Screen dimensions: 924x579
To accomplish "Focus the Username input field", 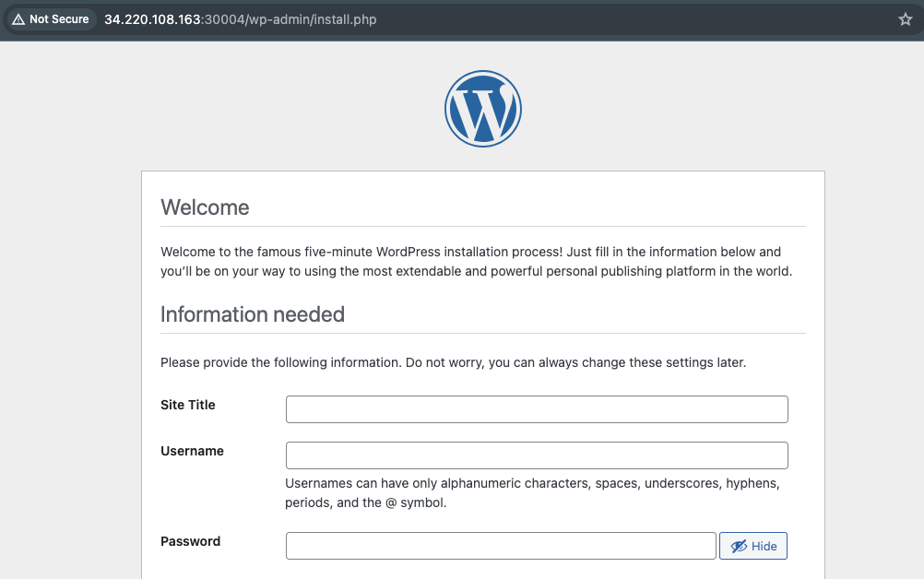I will click(537, 455).
